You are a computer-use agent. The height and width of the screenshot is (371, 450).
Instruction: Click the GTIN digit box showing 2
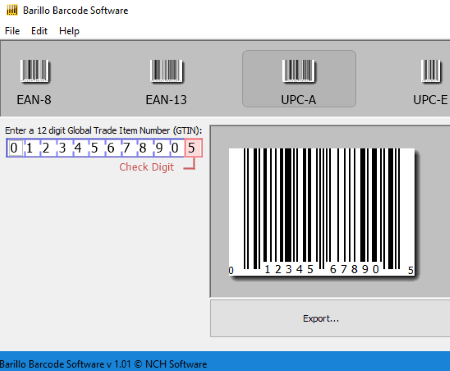tap(46, 148)
